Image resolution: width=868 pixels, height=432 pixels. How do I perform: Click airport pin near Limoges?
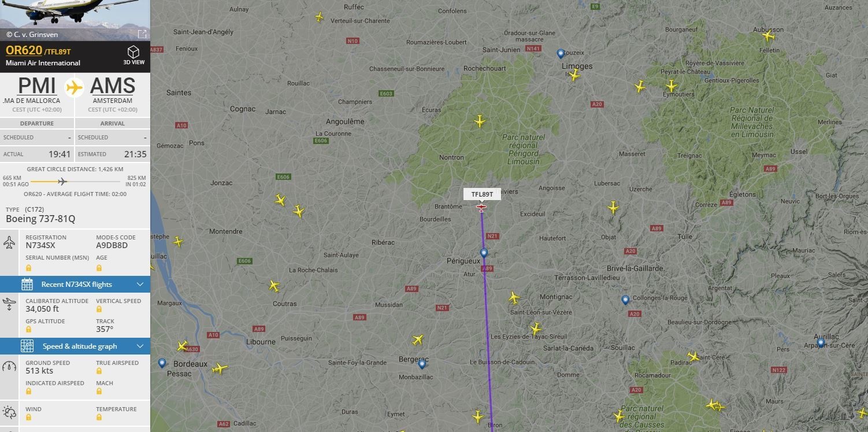(561, 54)
